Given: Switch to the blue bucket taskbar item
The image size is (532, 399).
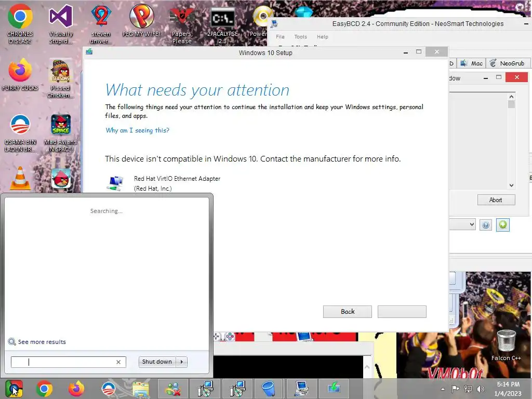Looking at the screenshot, I should (x=269, y=389).
